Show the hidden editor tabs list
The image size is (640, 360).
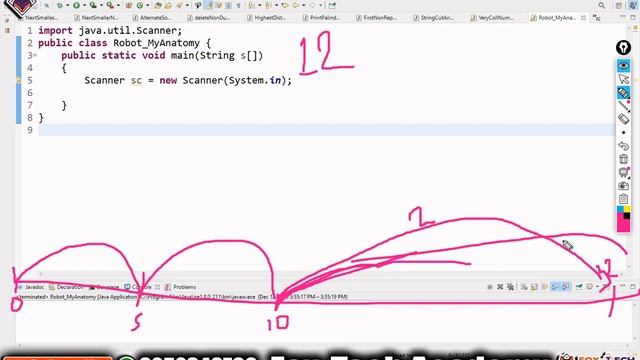(x=596, y=18)
